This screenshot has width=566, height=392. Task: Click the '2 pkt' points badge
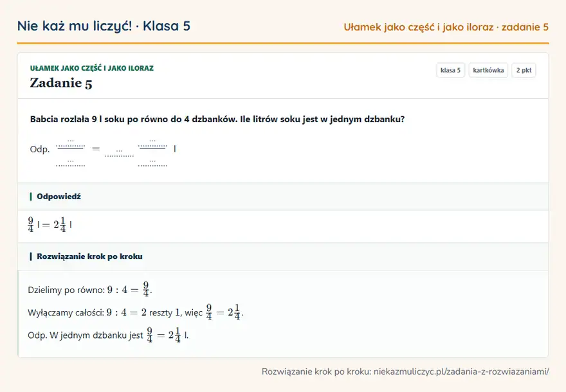point(524,70)
